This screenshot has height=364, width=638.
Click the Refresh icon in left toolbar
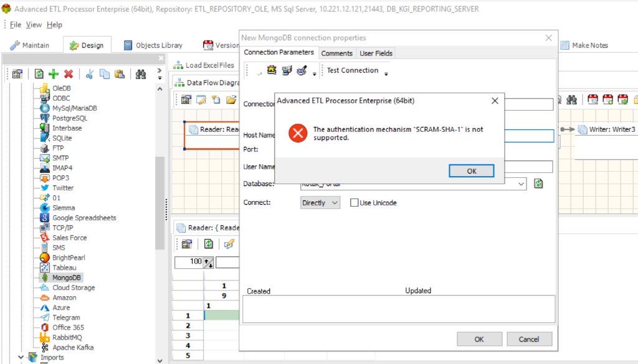[39, 74]
